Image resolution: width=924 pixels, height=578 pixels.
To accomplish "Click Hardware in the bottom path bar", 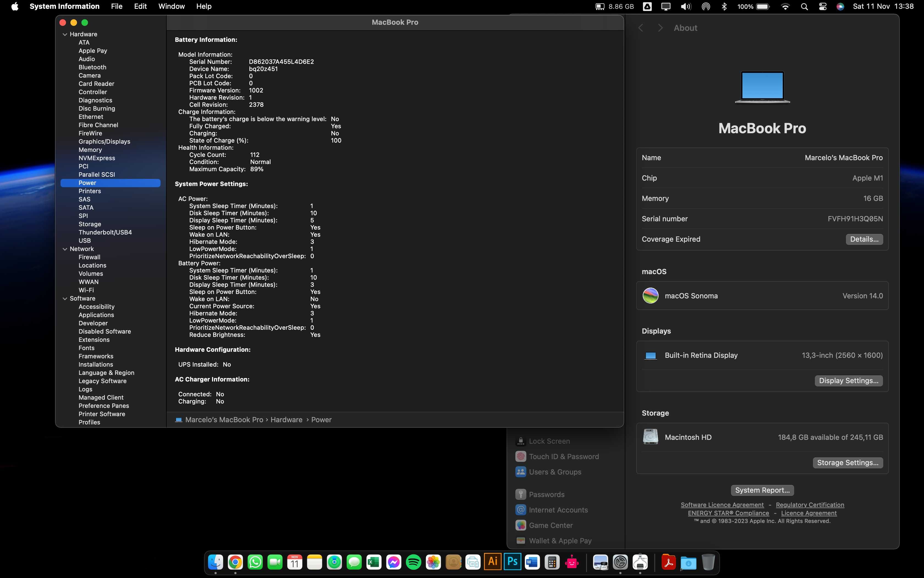I will [286, 420].
